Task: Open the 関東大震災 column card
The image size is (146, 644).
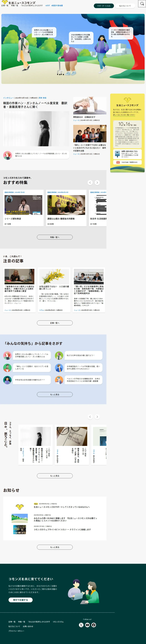Action: (x=72, y=445)
